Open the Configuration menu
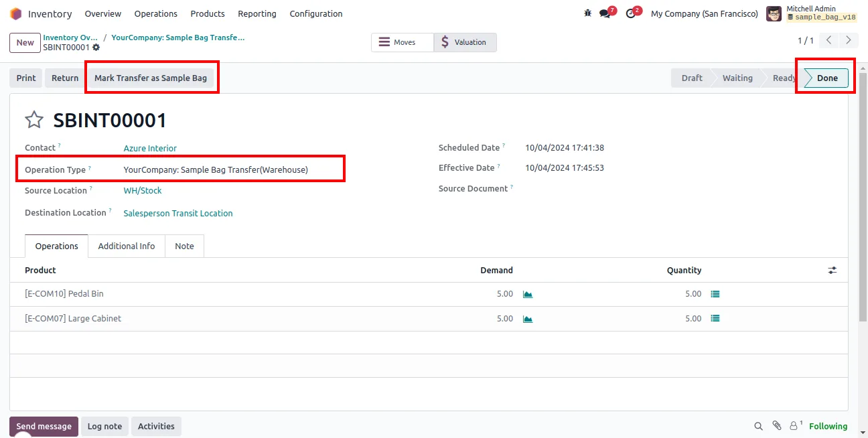This screenshot has width=868, height=438. click(x=316, y=13)
